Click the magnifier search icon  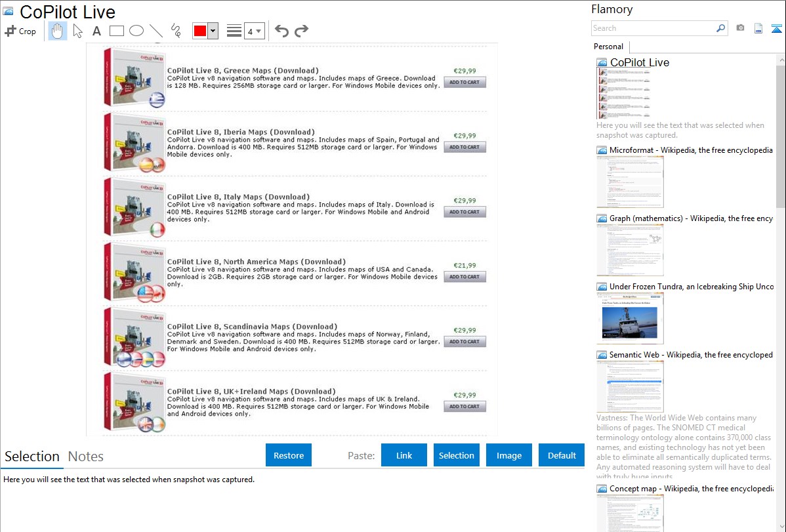[720, 28]
